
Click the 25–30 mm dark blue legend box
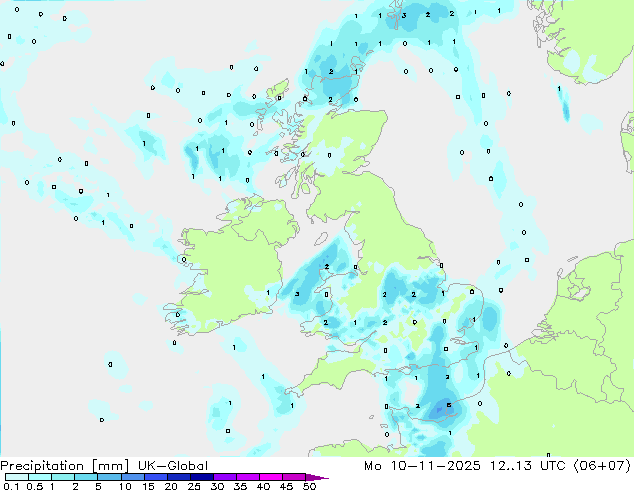click(201, 477)
